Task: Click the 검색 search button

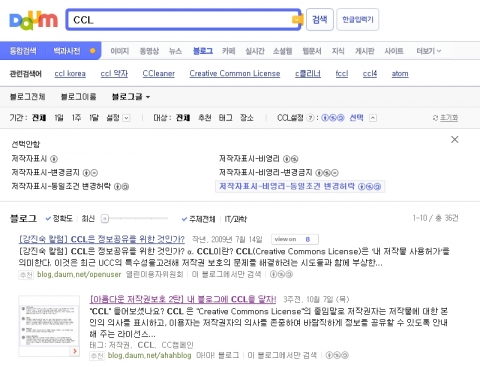Action: click(320, 20)
